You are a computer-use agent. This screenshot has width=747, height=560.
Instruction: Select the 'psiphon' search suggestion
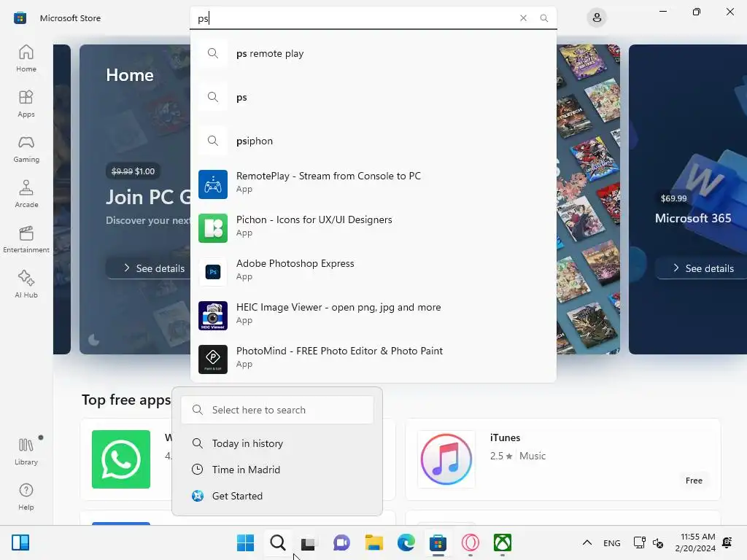pyautogui.click(x=373, y=141)
